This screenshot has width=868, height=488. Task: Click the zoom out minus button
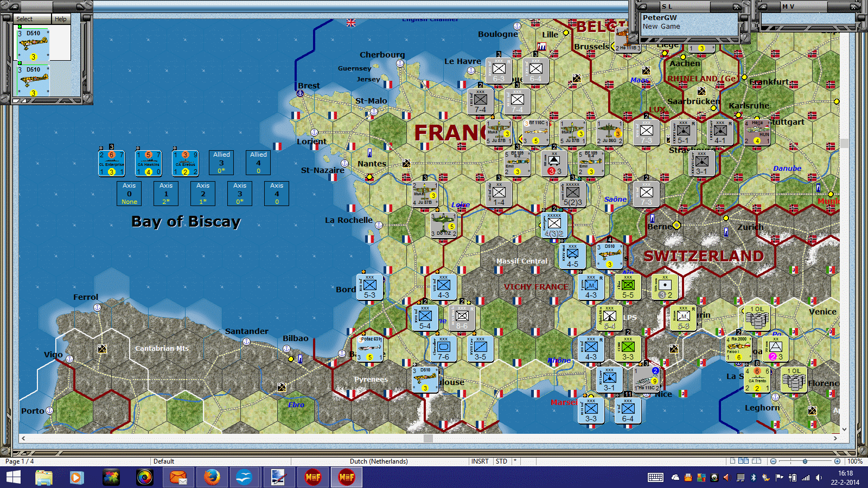pos(773,461)
